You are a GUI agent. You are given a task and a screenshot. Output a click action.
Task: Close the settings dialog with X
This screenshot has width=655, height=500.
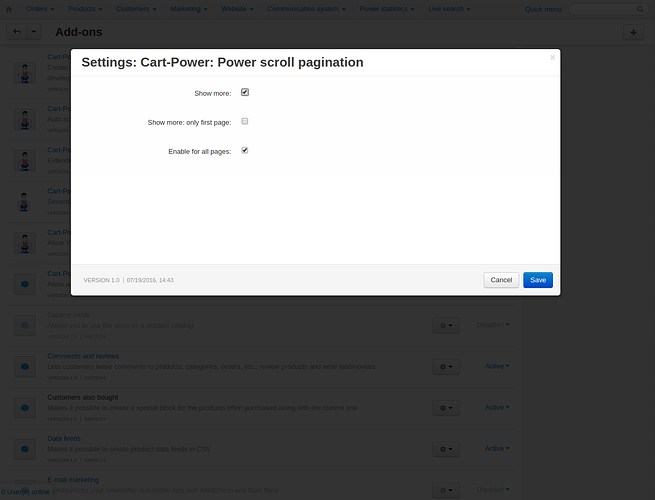pos(553,57)
